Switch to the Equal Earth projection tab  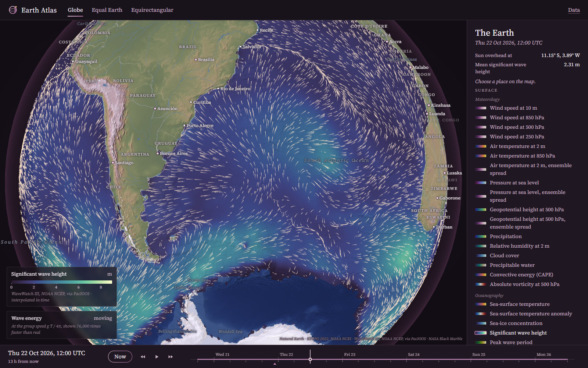tap(107, 10)
